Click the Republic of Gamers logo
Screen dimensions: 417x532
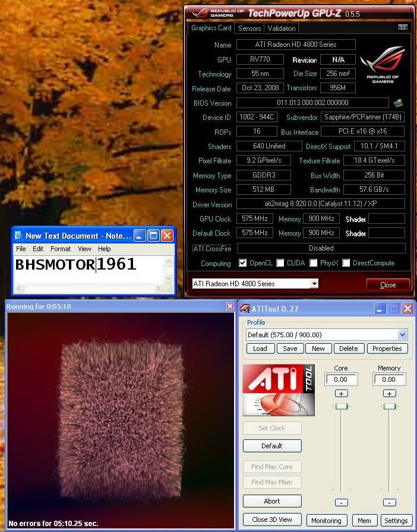click(383, 65)
